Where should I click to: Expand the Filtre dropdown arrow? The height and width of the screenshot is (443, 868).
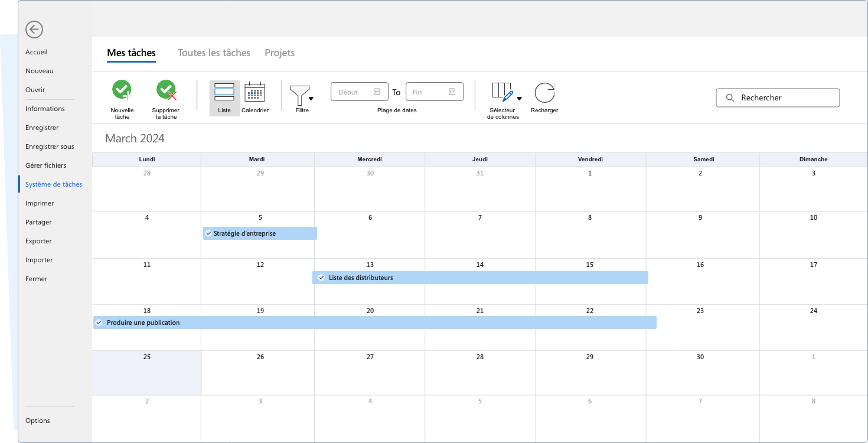pyautogui.click(x=311, y=99)
